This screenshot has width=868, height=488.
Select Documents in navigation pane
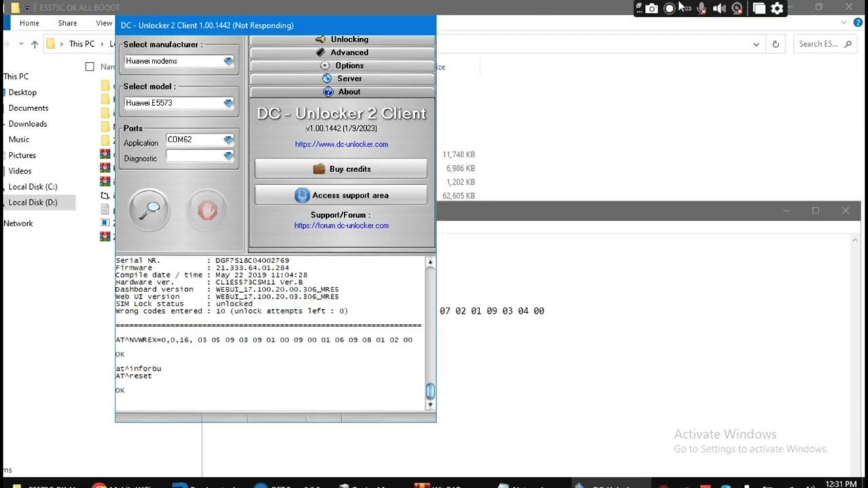pyautogui.click(x=28, y=108)
